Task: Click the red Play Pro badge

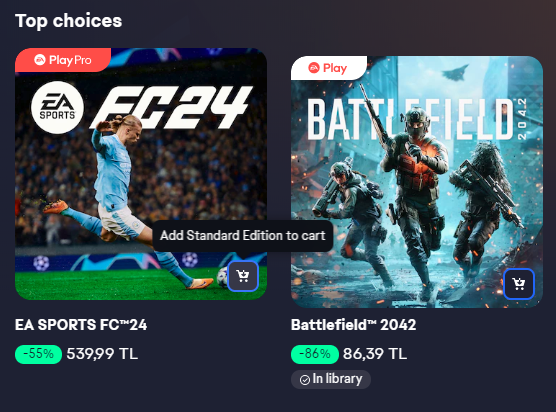Action: tap(63, 60)
